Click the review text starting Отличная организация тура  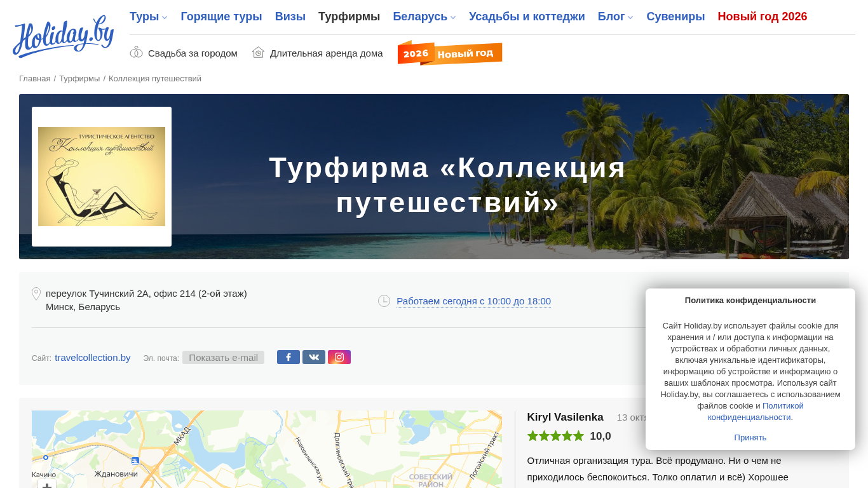(x=658, y=468)
